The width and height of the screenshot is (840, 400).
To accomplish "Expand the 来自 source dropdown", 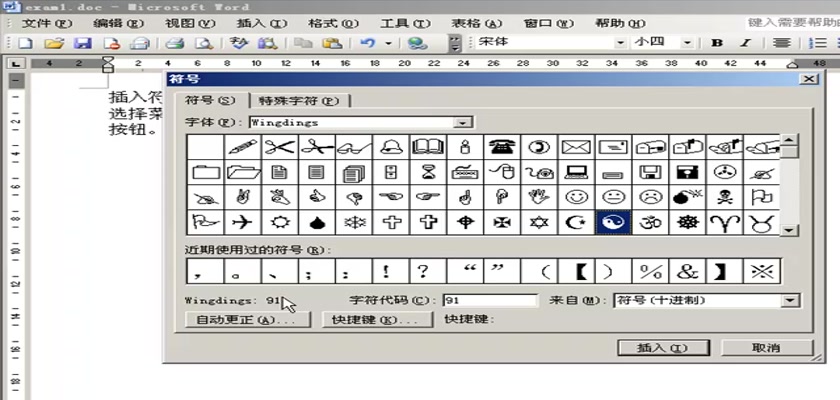I will click(790, 300).
